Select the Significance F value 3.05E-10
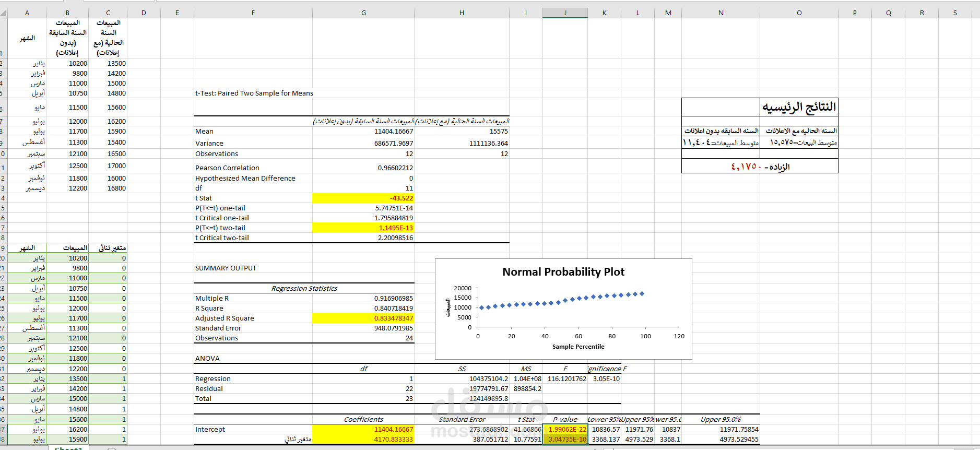 click(x=605, y=379)
